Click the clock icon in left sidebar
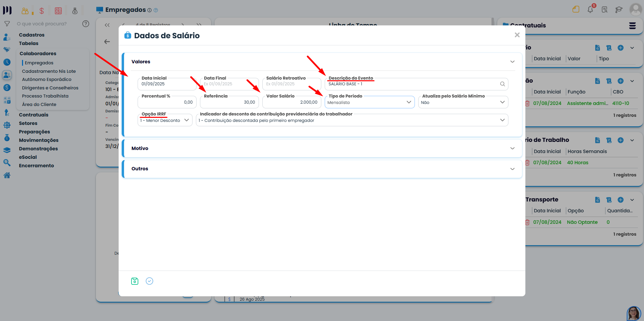Viewport: 644px width, 321px height. coord(7,62)
